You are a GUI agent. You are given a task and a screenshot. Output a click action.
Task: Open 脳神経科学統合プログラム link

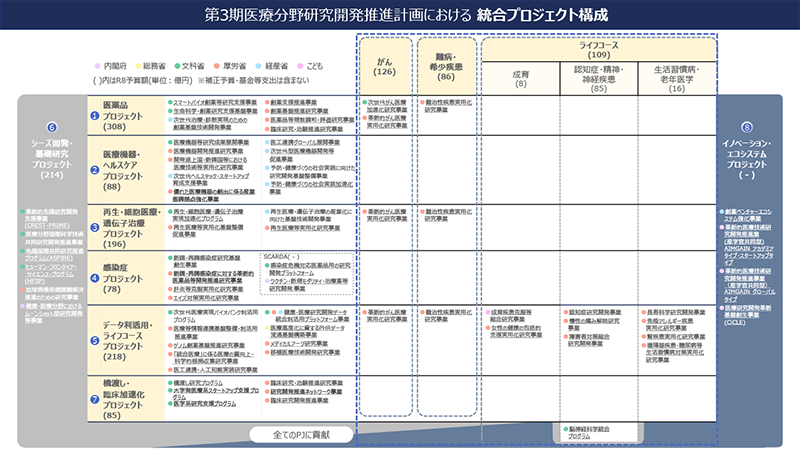click(x=588, y=433)
